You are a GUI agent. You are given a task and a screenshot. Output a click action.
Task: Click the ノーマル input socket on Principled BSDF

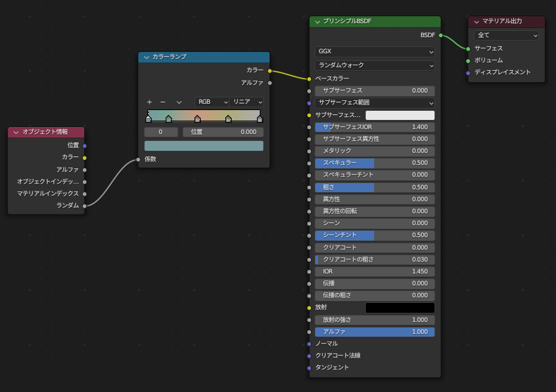click(x=310, y=344)
